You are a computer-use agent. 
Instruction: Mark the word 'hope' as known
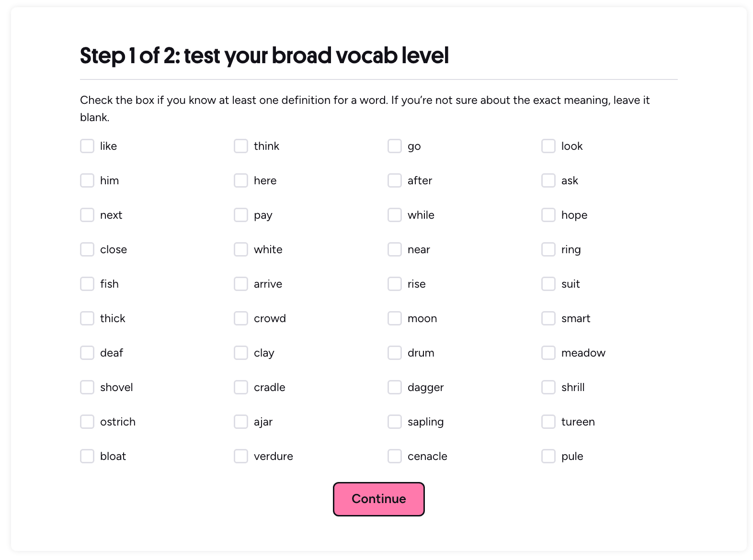point(548,214)
